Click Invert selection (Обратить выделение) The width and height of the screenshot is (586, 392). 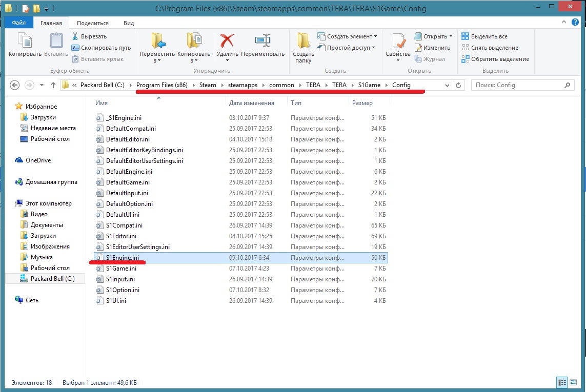(496, 58)
